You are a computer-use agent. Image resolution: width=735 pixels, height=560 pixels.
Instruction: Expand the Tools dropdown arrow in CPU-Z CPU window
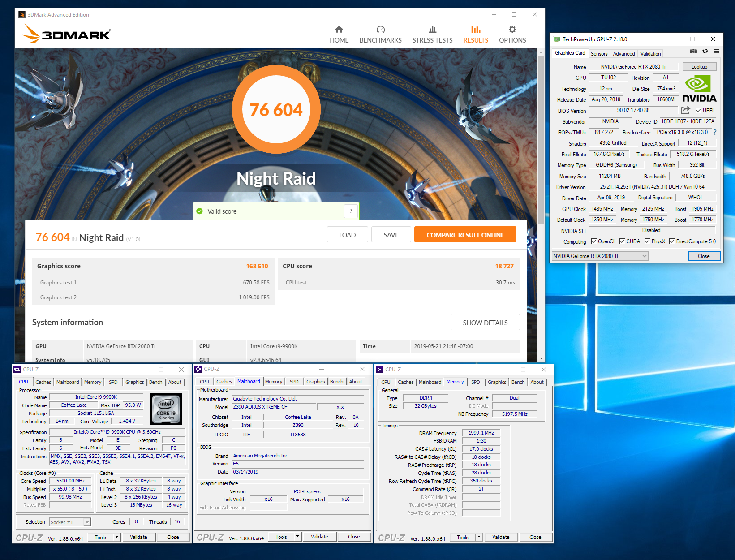(117, 537)
